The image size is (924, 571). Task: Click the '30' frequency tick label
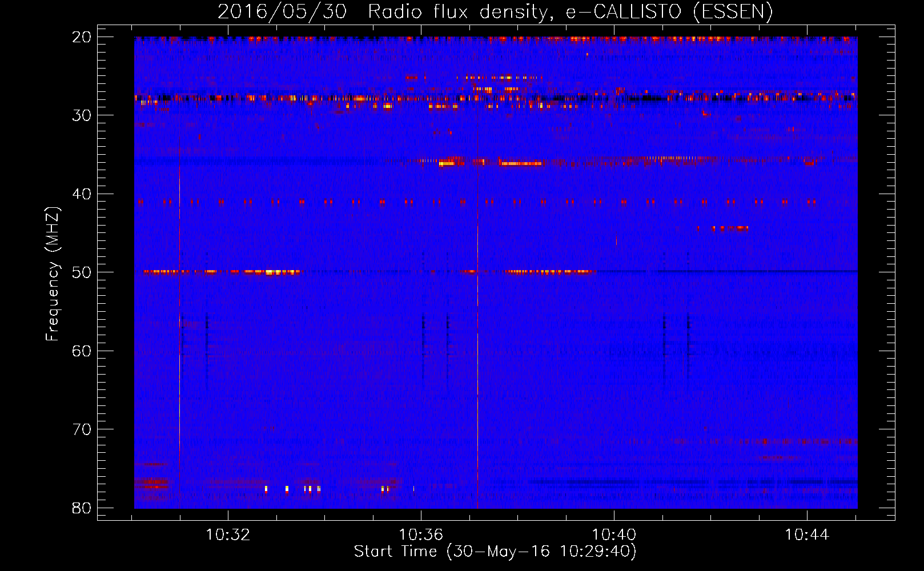tap(82, 115)
